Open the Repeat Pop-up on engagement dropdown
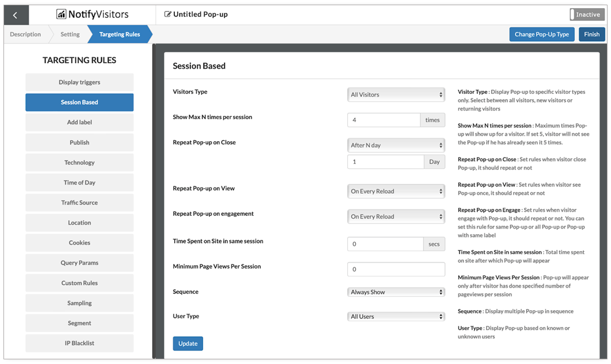This screenshot has height=364, width=611. 396,216
